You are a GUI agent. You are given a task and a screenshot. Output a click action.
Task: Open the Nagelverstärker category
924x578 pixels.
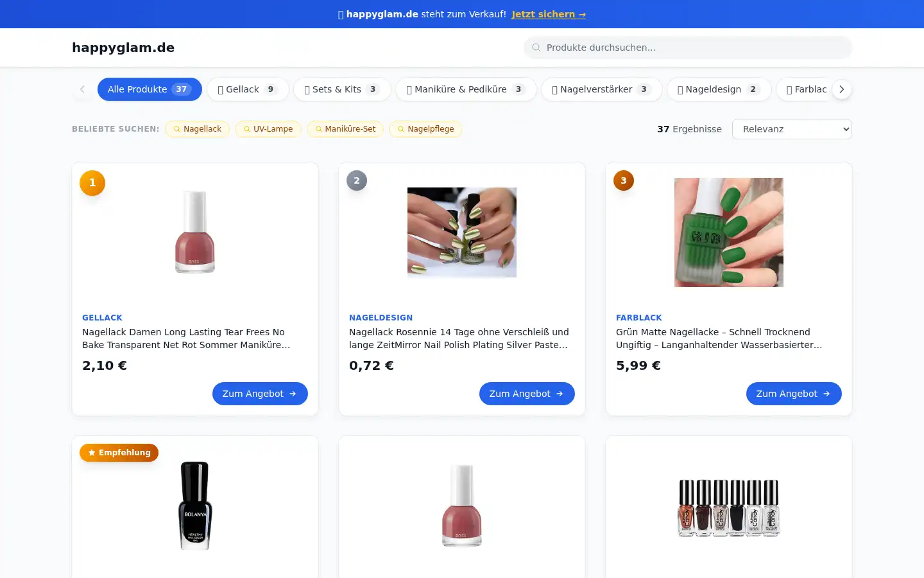(x=602, y=89)
